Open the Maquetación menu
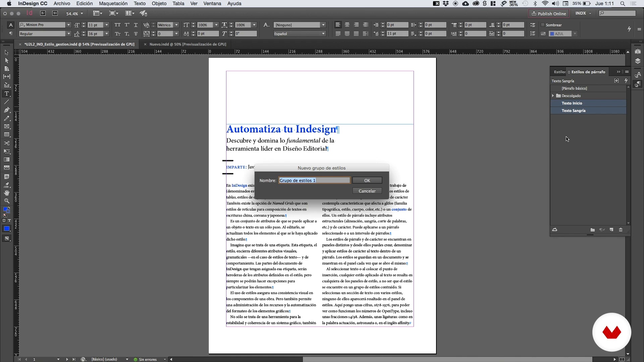Image resolution: width=644 pixels, height=362 pixels. pyautogui.click(x=113, y=3)
